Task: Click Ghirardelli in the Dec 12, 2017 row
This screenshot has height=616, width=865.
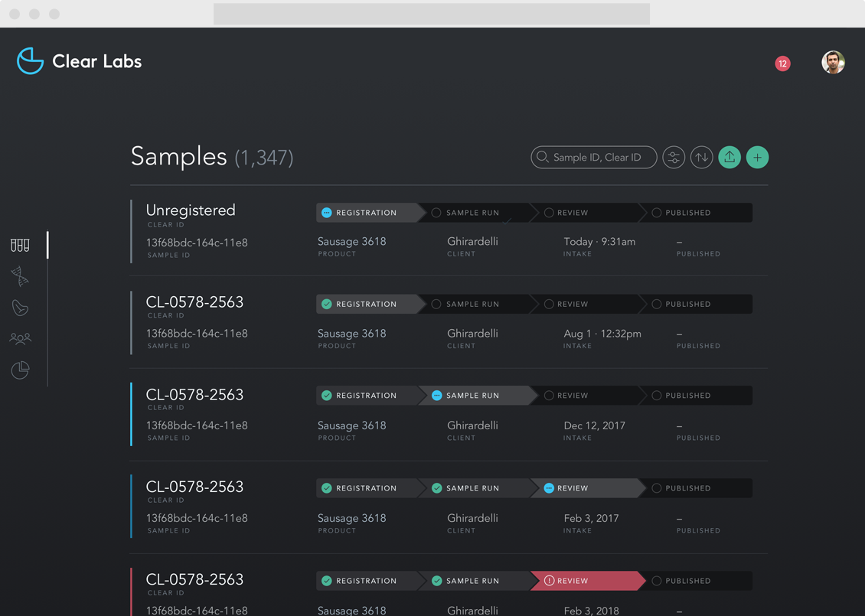Action: coord(472,425)
